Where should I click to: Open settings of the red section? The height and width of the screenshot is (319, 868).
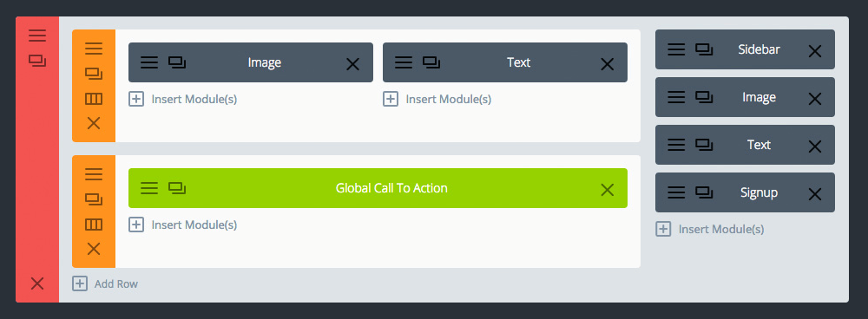tap(37, 36)
